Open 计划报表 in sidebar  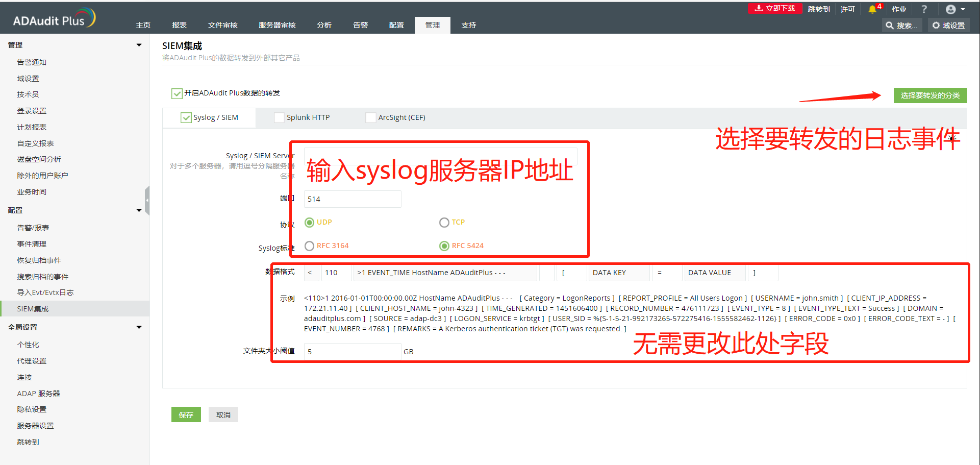pyautogui.click(x=32, y=127)
